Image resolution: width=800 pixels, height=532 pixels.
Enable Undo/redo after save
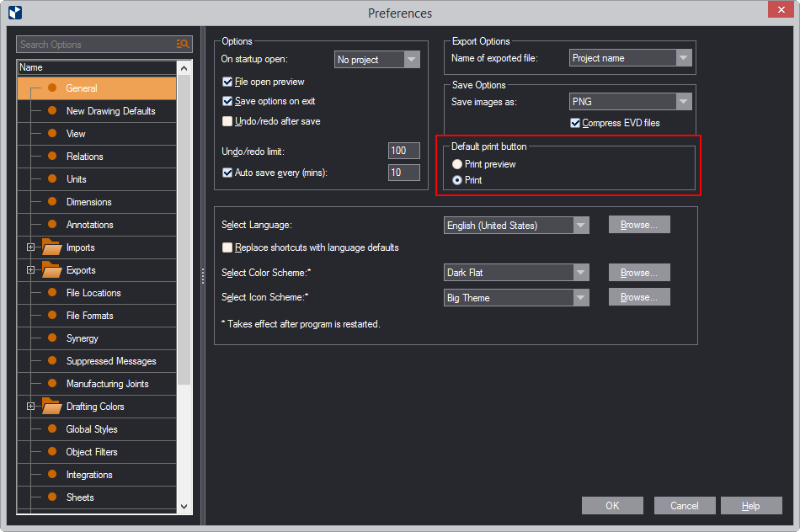(227, 121)
